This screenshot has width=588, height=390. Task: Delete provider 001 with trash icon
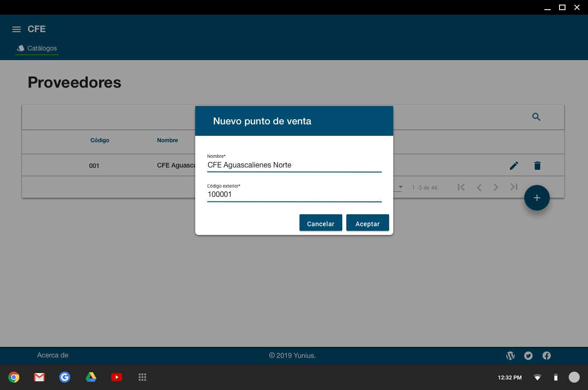tap(537, 166)
